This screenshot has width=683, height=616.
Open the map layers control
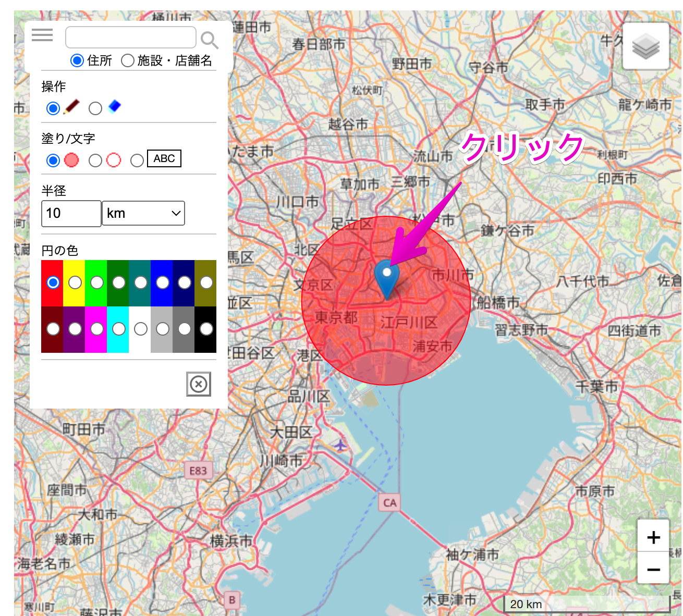coord(645,46)
